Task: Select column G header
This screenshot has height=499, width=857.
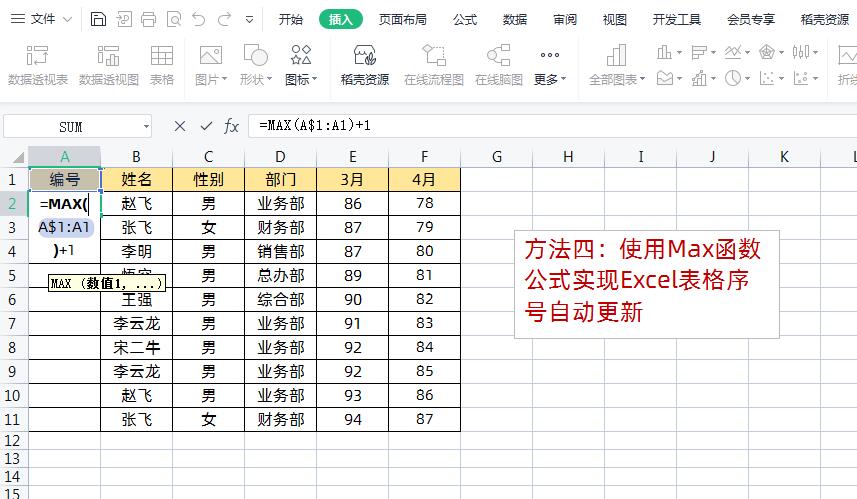Action: coord(496,157)
